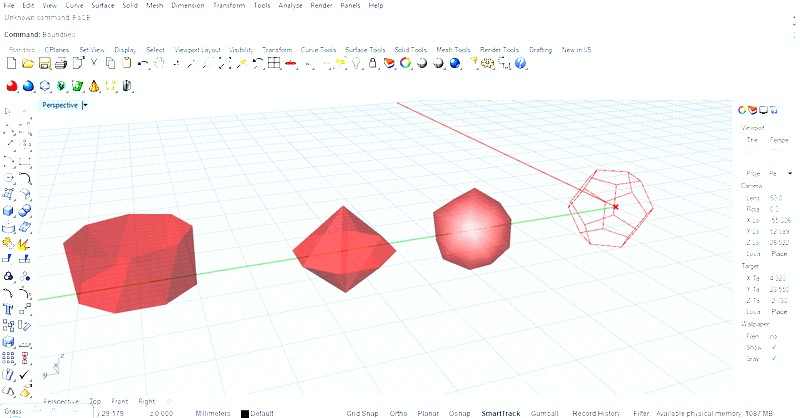The height and width of the screenshot is (418, 800).
Task: Click the New file icon
Action: [x=11, y=63]
